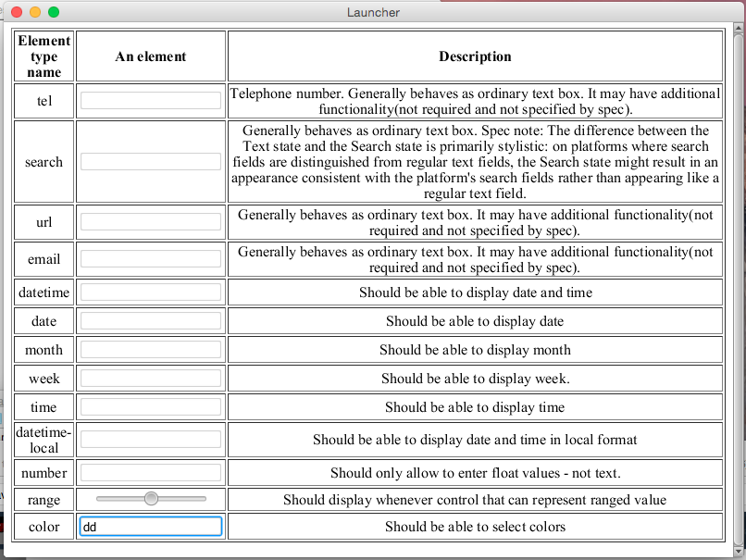Click the 'Launcher' window title
The image size is (746, 560).
pos(373,12)
